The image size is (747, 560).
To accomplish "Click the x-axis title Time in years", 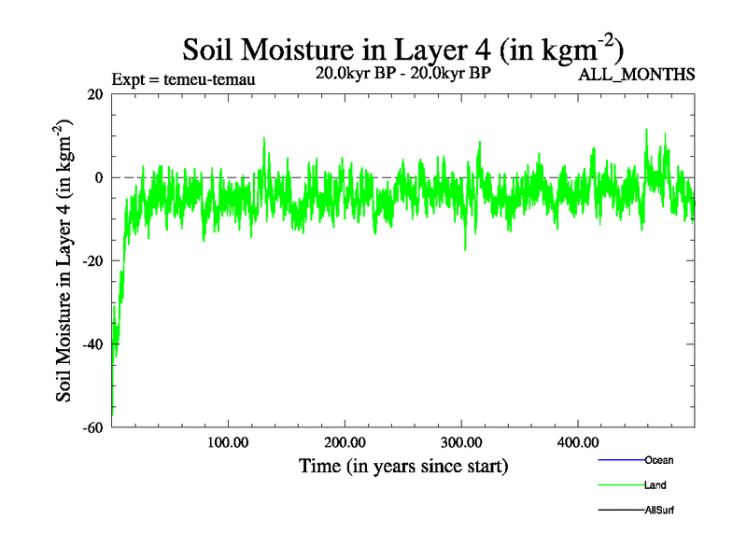I will (x=402, y=465).
